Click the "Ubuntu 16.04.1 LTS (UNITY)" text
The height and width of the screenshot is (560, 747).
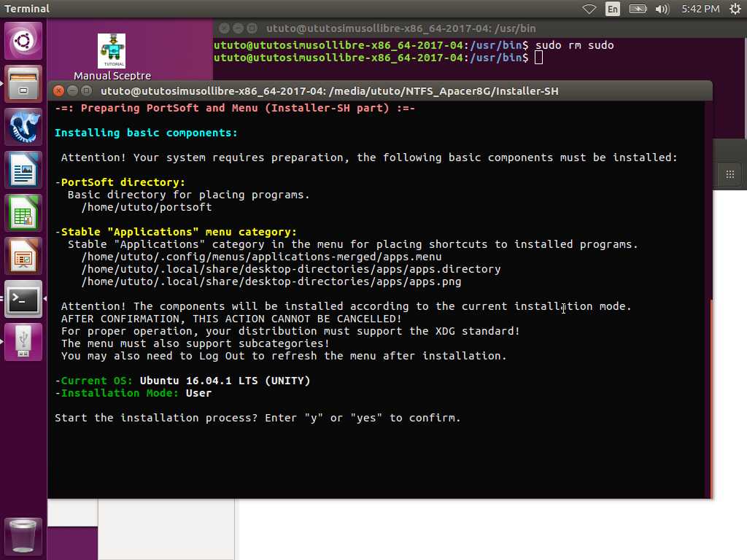tap(225, 381)
